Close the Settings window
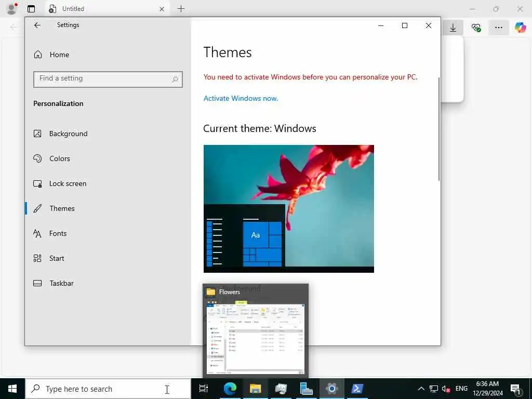The height and width of the screenshot is (399, 532). pos(429,25)
